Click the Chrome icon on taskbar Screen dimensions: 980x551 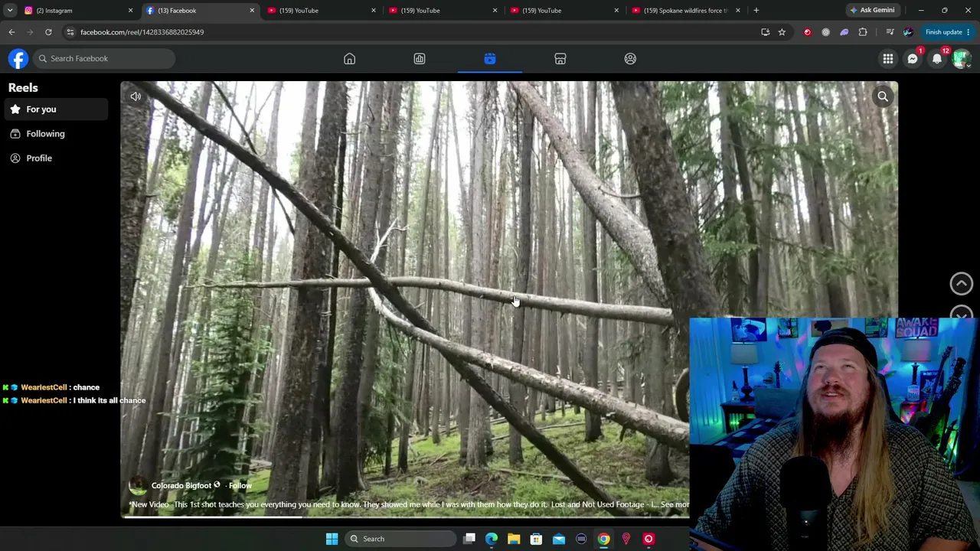point(604,539)
